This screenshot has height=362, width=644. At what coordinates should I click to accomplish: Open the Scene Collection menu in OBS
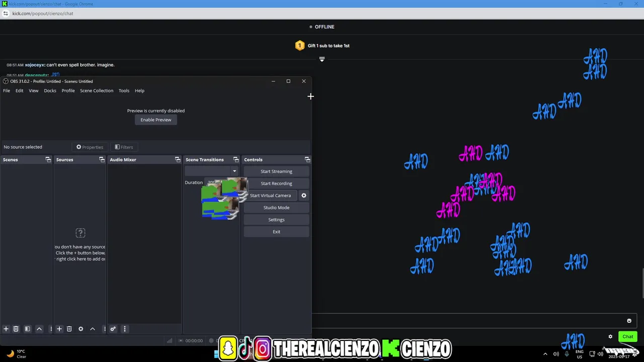coord(97,91)
